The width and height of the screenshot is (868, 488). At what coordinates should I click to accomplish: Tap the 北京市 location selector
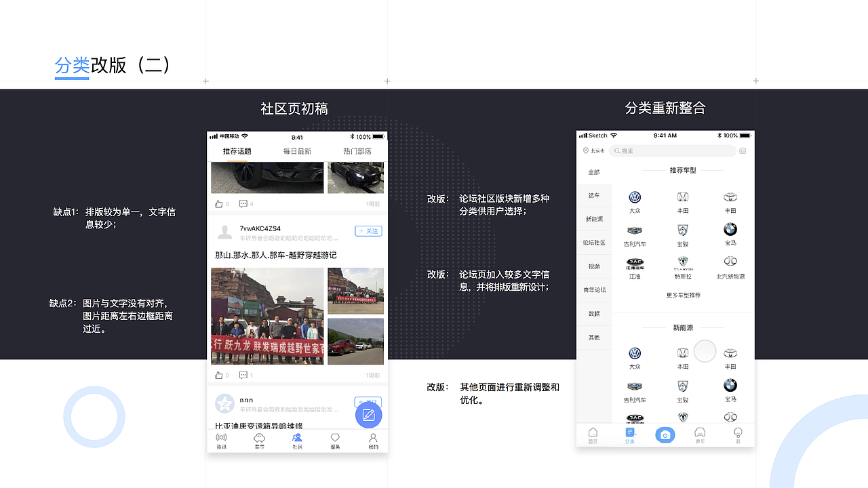point(593,151)
